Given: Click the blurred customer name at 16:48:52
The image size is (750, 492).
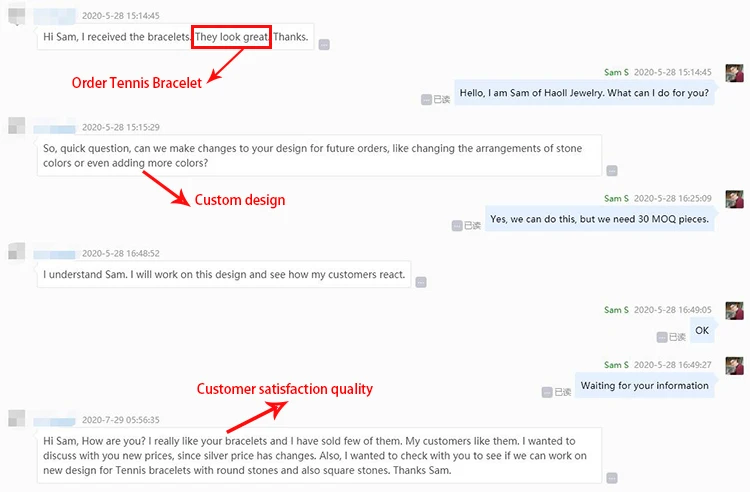Looking at the screenshot, I should pos(55,253).
